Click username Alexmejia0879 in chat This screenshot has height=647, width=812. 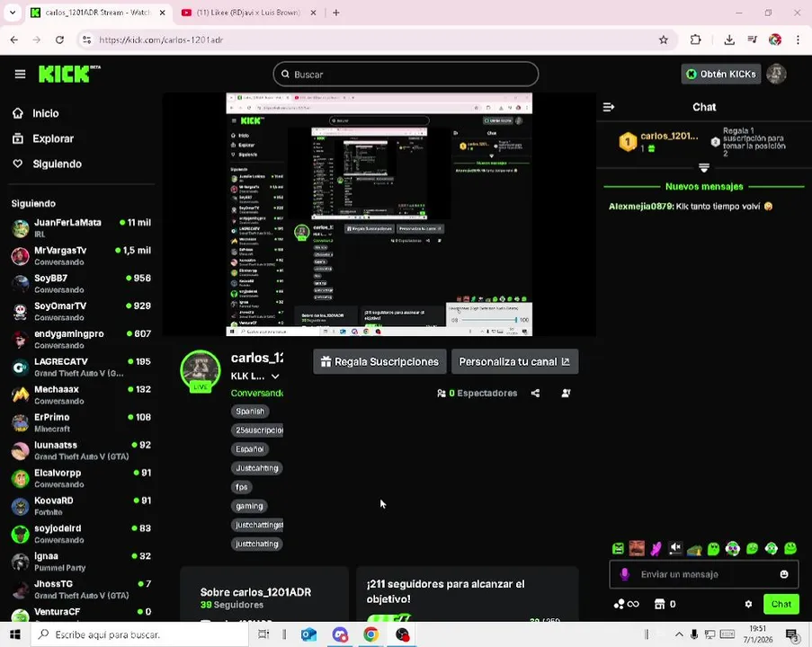(641, 207)
